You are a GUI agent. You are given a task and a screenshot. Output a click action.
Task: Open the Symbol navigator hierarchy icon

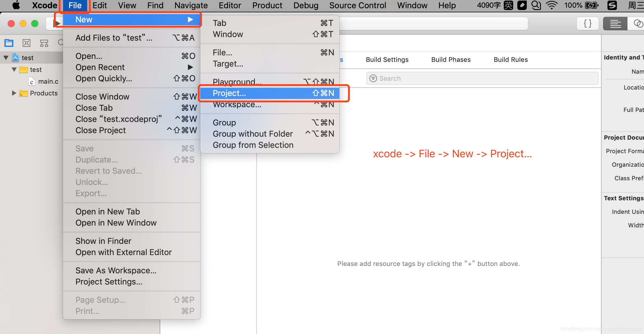[44, 43]
